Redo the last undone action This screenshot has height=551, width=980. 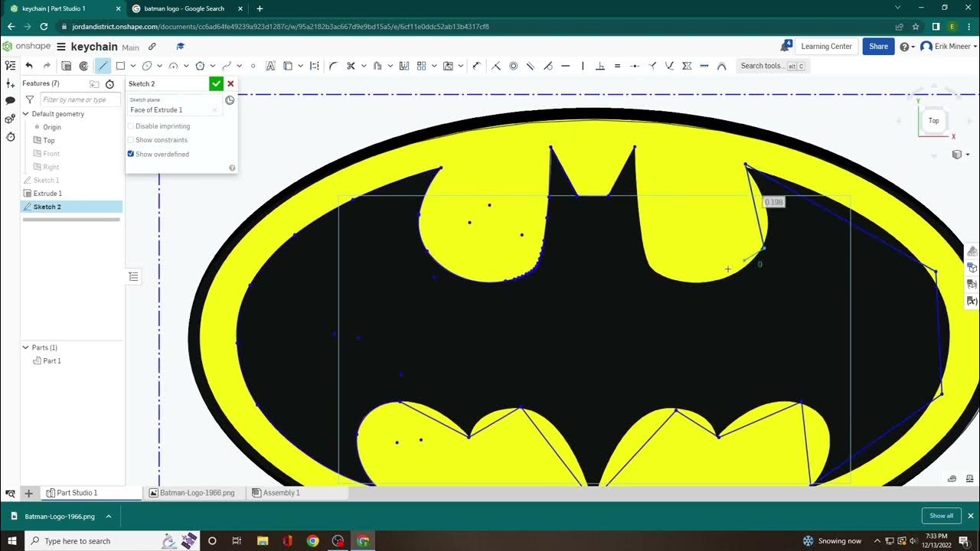coord(47,66)
